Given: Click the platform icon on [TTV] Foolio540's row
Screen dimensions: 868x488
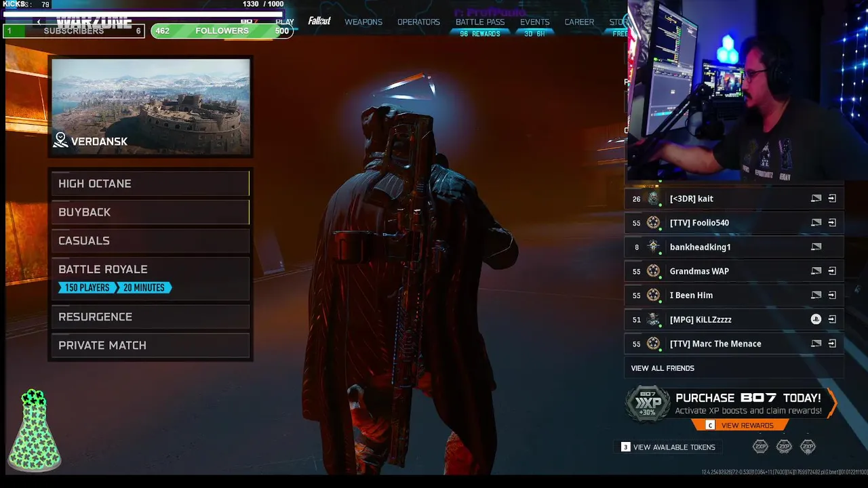Looking at the screenshot, I should tap(816, 223).
